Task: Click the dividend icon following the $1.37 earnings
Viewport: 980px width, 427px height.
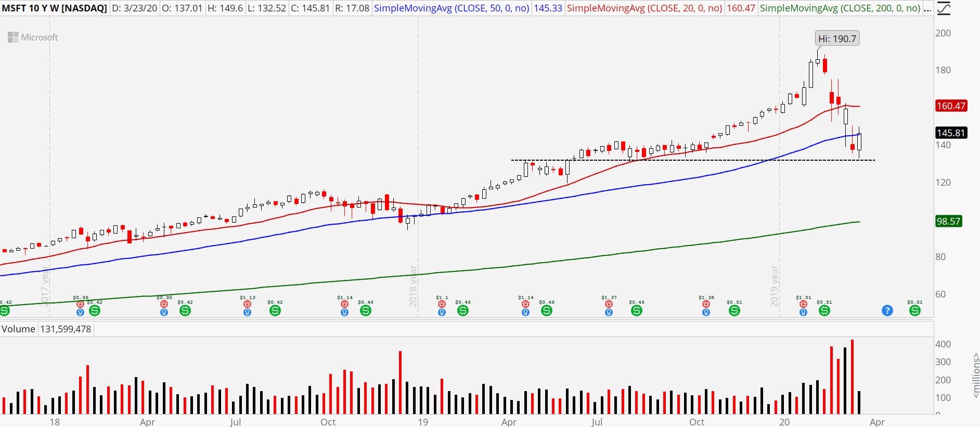Action: click(637, 310)
